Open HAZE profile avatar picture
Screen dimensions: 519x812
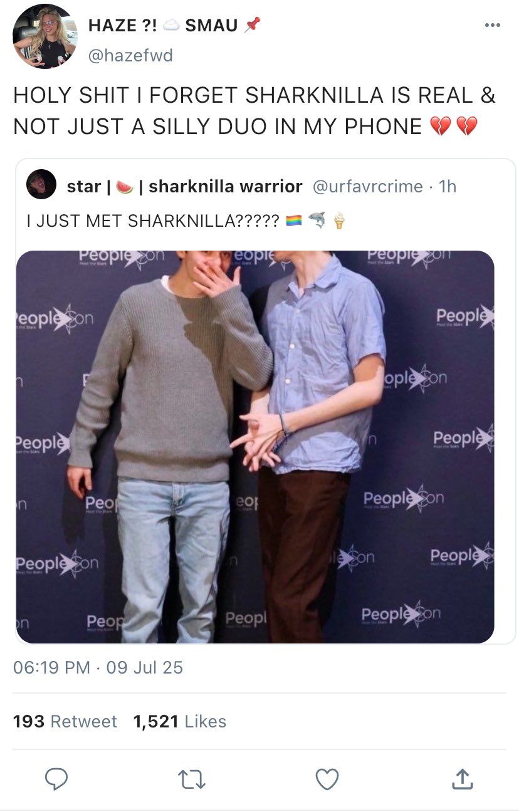pyautogui.click(x=45, y=36)
